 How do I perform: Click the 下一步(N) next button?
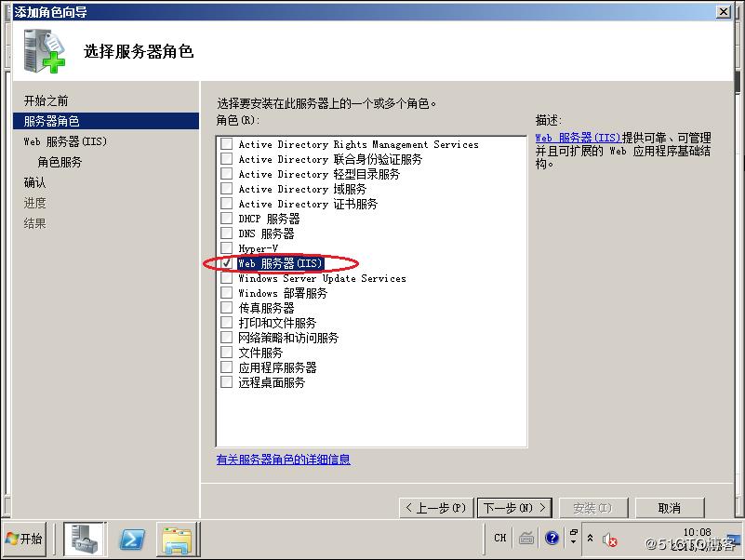(x=514, y=508)
